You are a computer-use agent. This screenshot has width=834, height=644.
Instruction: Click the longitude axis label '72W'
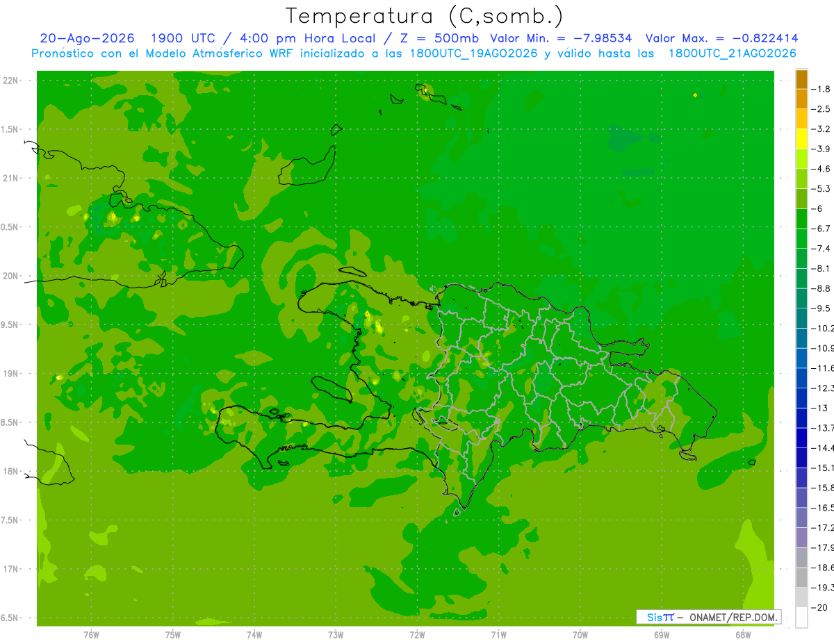pyautogui.click(x=417, y=635)
